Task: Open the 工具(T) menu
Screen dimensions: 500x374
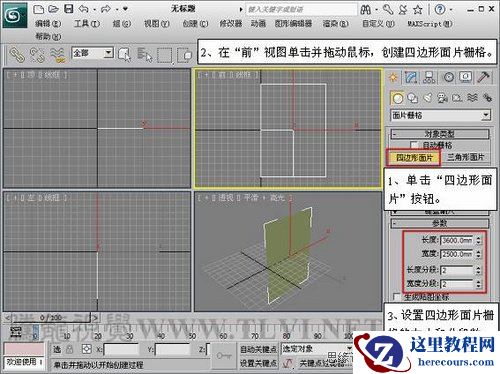Action: pos(87,24)
